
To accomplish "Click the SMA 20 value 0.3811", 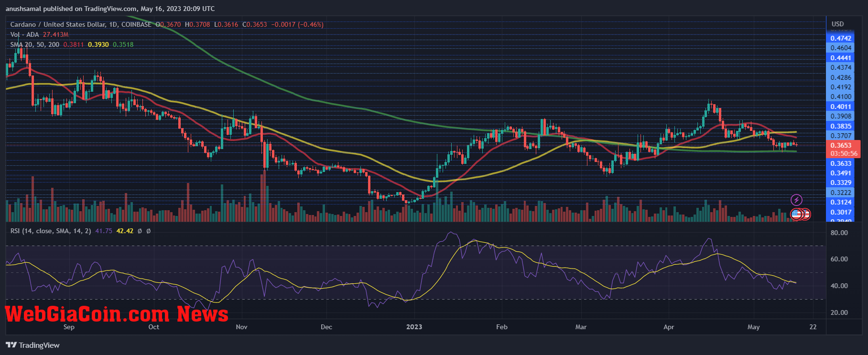I will coord(74,44).
